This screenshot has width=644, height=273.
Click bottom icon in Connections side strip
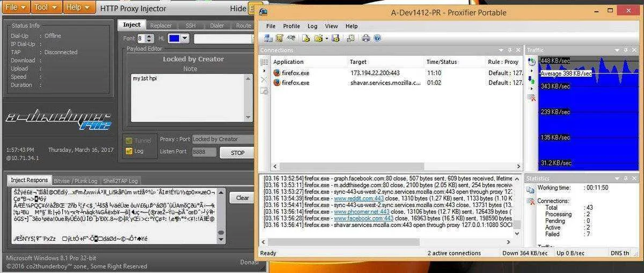tap(264, 91)
